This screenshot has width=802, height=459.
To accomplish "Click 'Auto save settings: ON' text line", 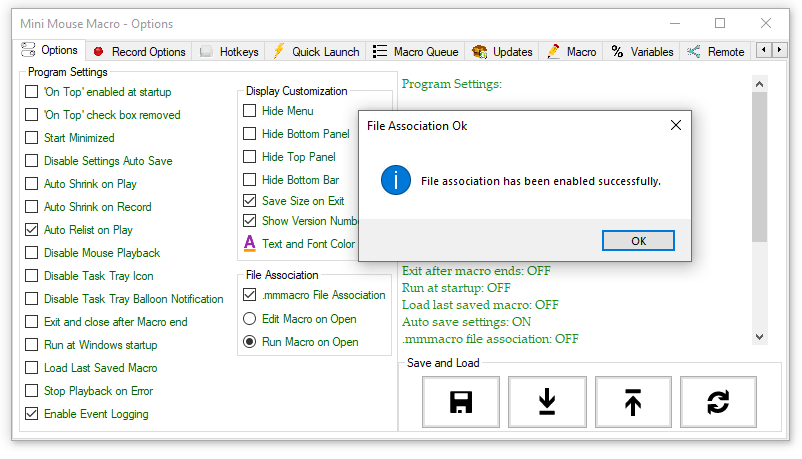I will click(466, 322).
